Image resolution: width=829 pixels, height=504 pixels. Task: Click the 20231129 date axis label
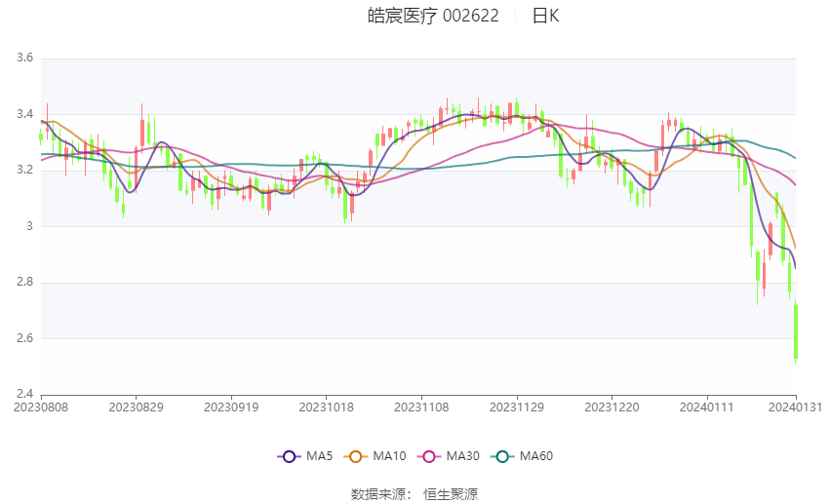[517, 407]
